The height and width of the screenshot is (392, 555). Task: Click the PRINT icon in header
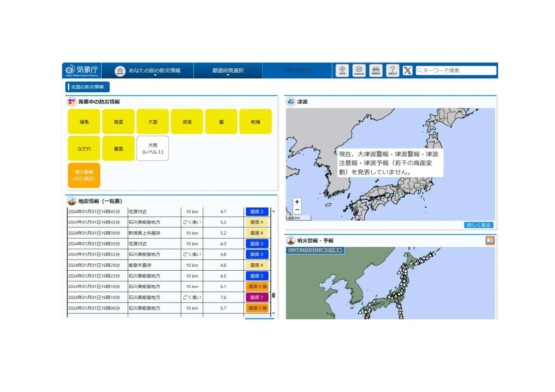(x=376, y=70)
